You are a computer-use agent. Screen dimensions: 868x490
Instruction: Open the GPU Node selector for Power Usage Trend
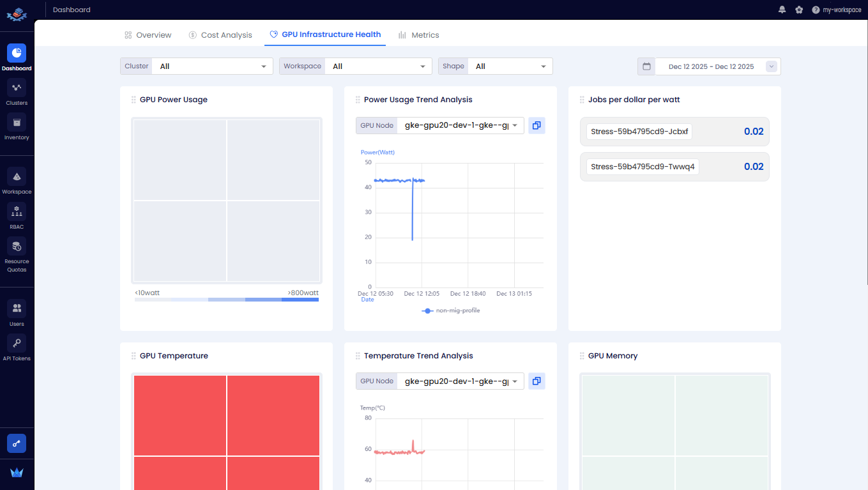(x=460, y=125)
